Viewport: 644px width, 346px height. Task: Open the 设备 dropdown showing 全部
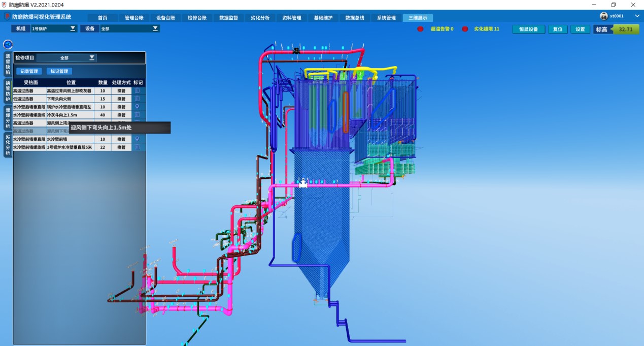point(129,29)
